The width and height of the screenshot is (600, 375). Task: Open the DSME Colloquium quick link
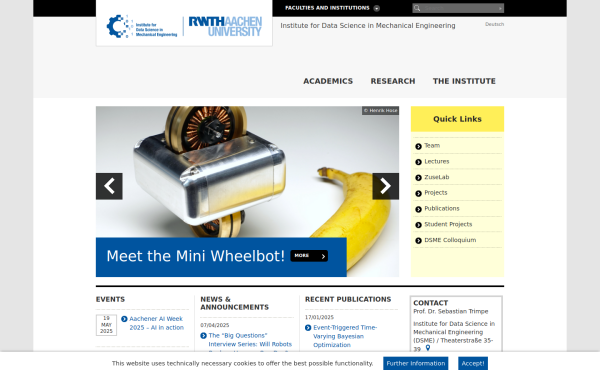(x=450, y=240)
